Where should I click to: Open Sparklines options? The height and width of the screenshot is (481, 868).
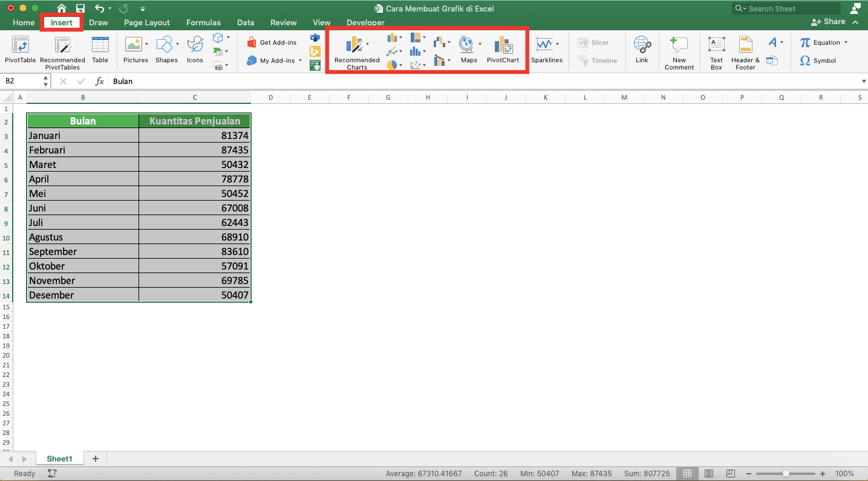546,50
